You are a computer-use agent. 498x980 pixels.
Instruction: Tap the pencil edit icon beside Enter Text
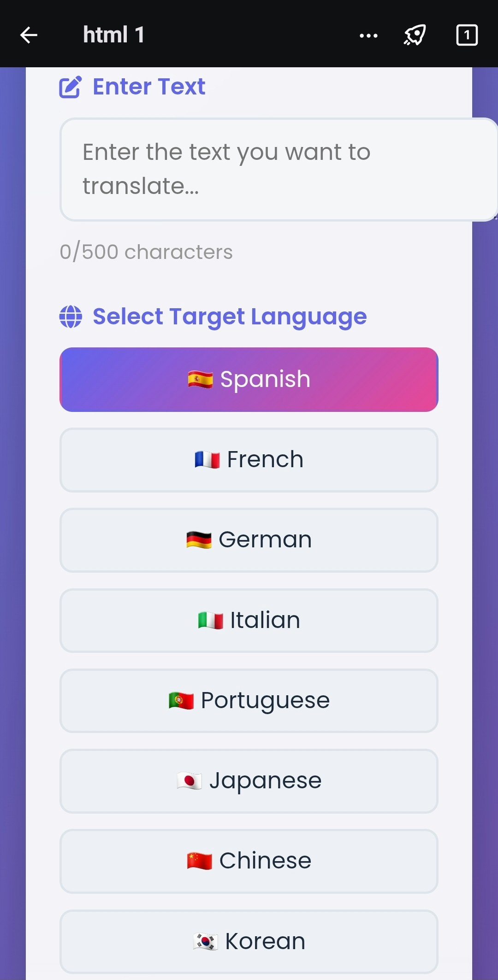tap(70, 87)
